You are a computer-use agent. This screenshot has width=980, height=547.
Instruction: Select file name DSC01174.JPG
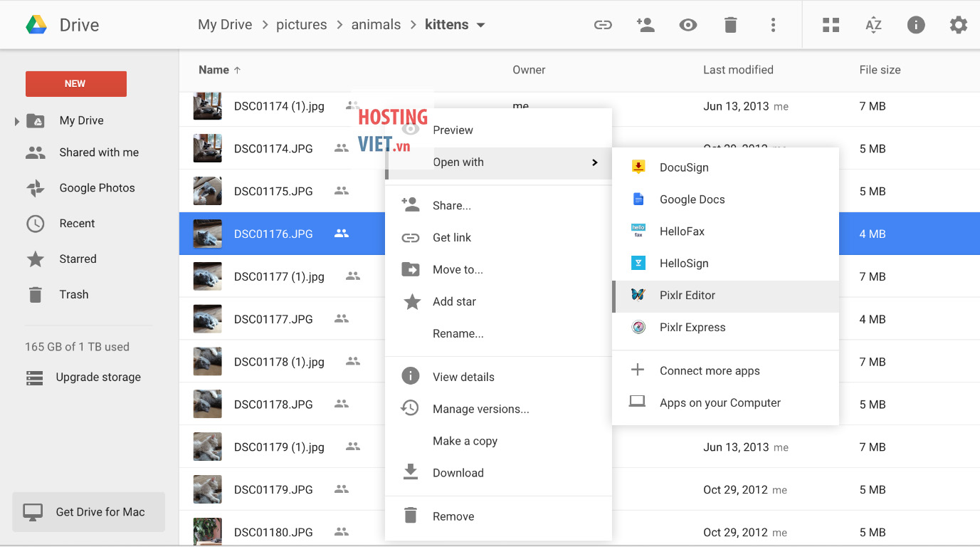click(x=273, y=149)
